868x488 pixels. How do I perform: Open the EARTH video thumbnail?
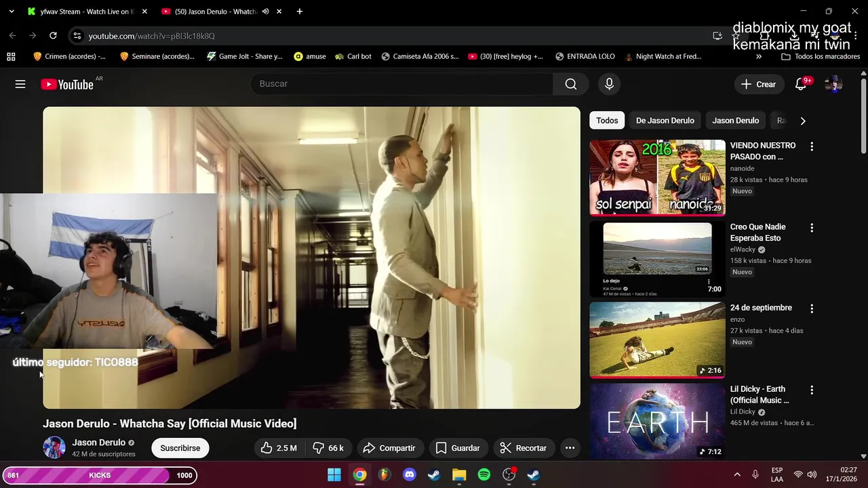click(657, 421)
